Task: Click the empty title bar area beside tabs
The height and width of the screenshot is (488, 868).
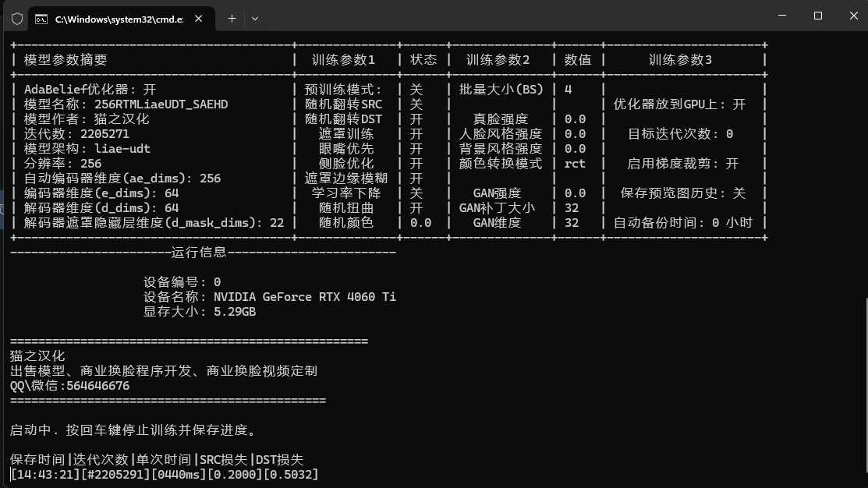Action: 507,17
